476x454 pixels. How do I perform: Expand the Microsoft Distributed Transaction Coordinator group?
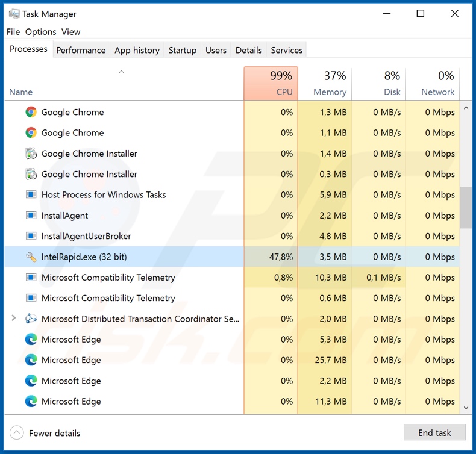click(x=13, y=318)
